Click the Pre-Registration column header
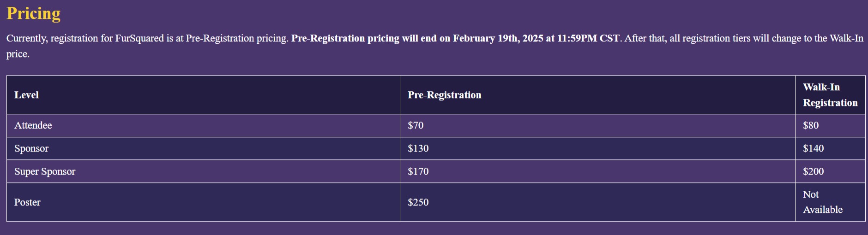Screen dimensions: 868x235 point(444,95)
